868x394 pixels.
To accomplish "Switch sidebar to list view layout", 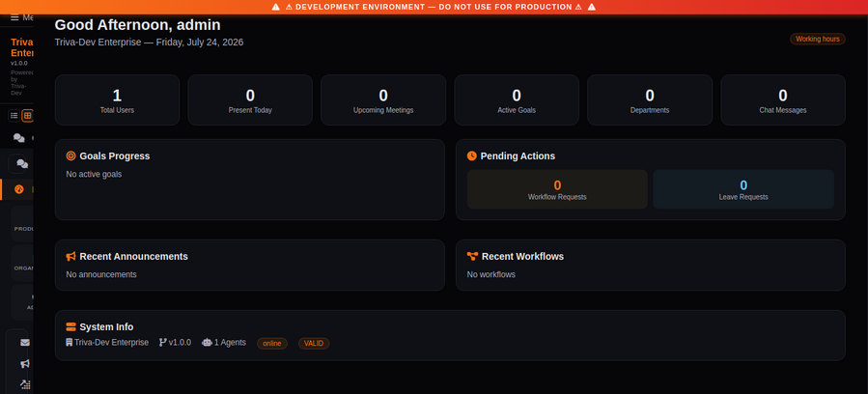I will (x=14, y=116).
